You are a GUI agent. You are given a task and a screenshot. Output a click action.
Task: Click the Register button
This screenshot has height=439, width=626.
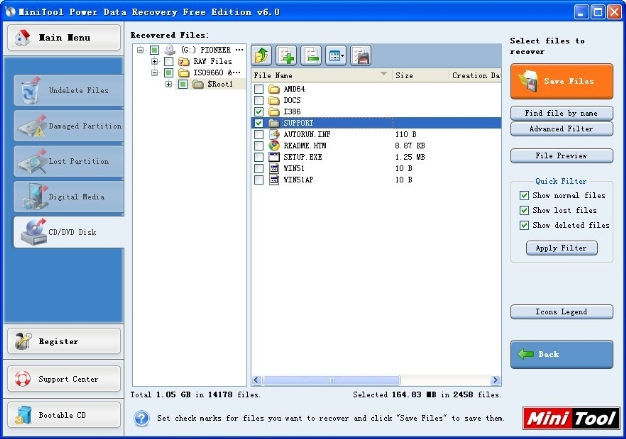coord(64,341)
